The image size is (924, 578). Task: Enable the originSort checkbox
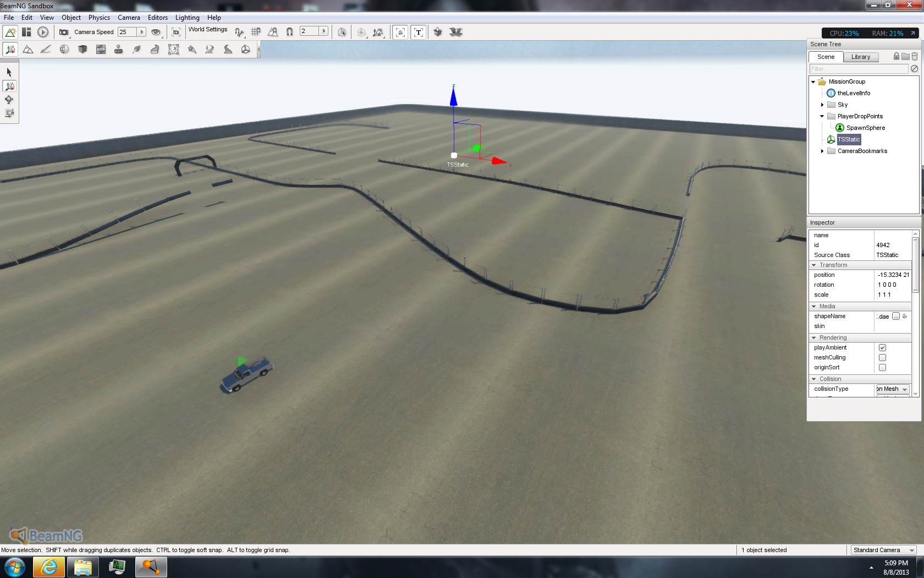[882, 368]
